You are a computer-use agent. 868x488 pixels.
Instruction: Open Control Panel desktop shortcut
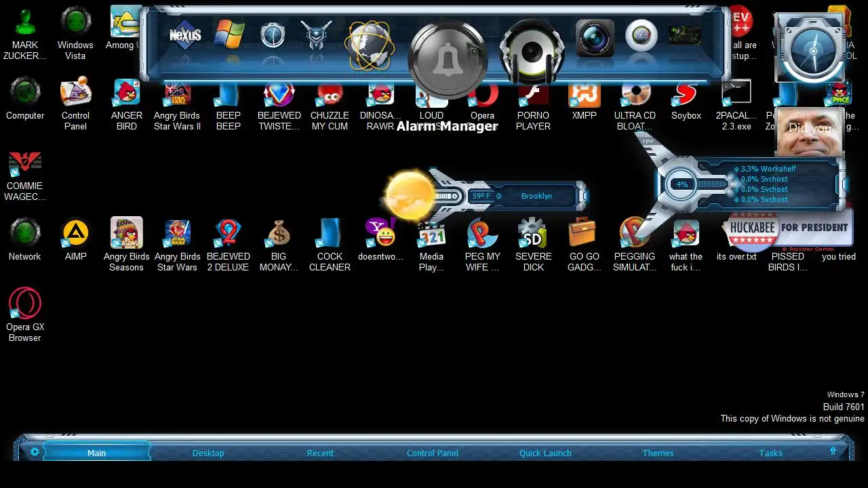click(x=75, y=104)
